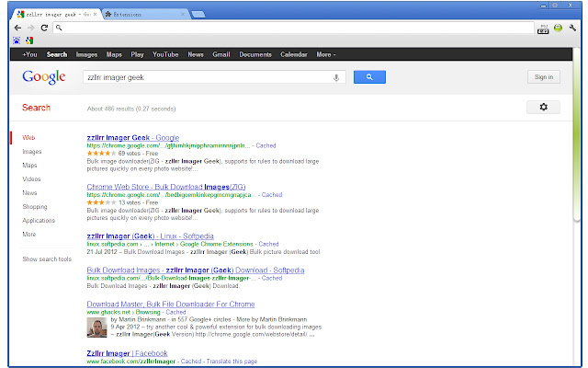Click Show search tools
588x368 pixels.
(47, 259)
